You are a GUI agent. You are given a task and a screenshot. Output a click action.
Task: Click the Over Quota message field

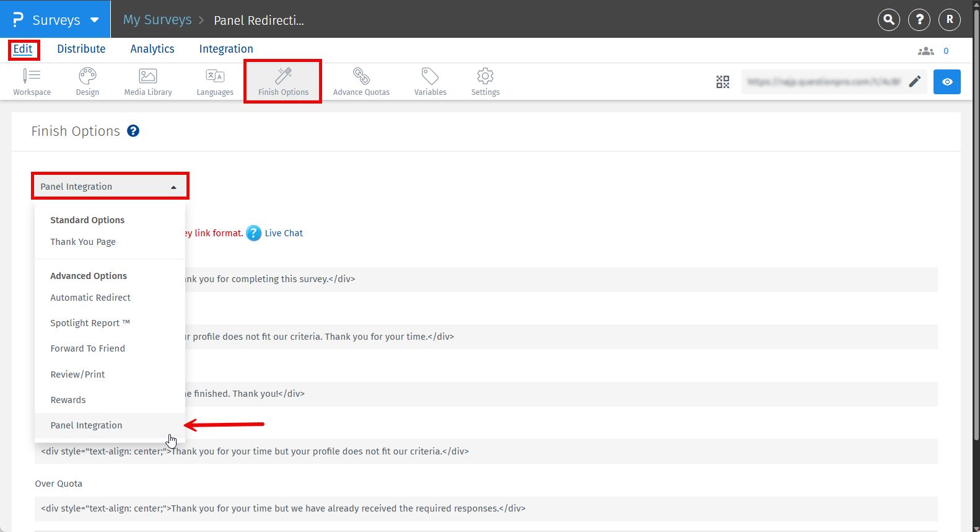486,508
